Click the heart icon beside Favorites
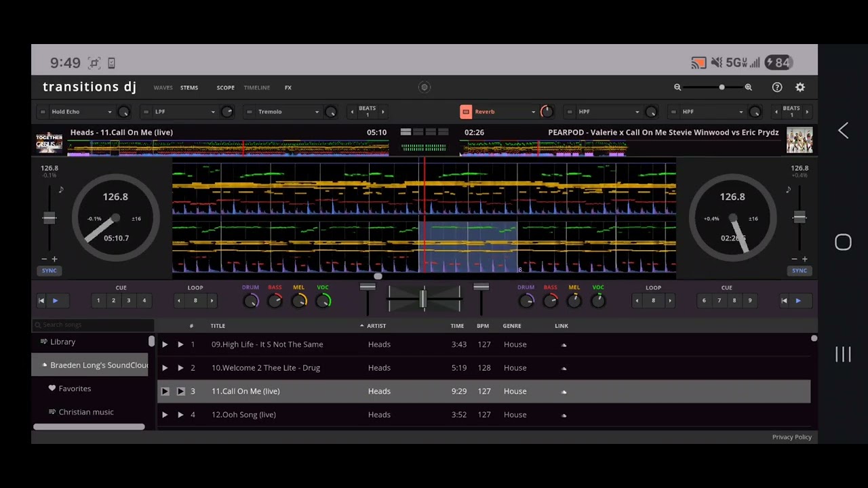868x488 pixels. coord(52,388)
